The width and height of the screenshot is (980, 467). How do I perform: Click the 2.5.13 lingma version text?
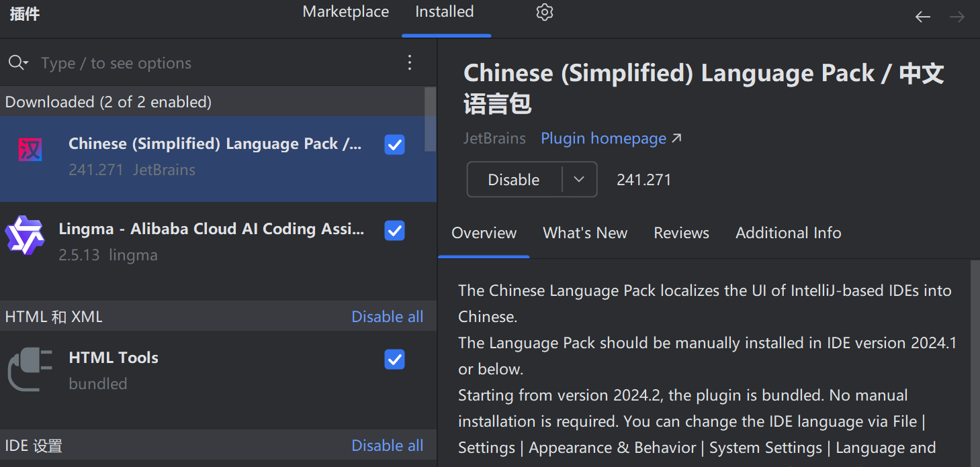pos(108,255)
